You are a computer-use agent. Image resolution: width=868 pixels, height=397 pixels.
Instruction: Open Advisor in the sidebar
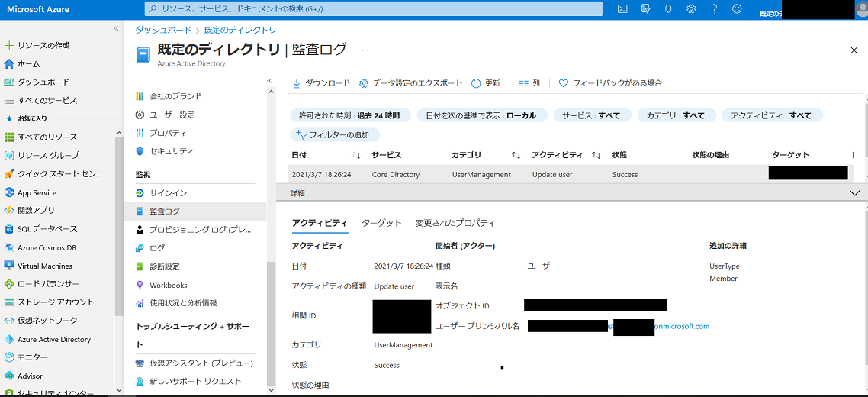click(x=23, y=376)
